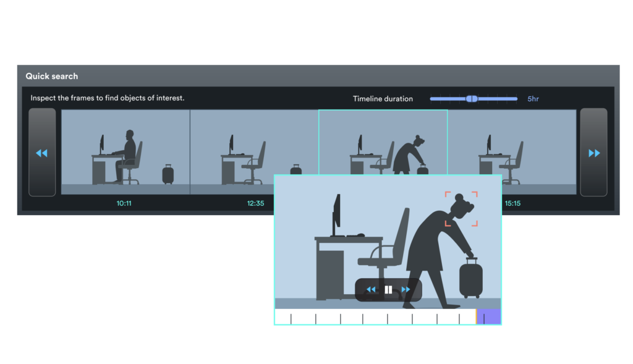
Task: Click the 10:11 timestamp label
Action: coord(124,203)
